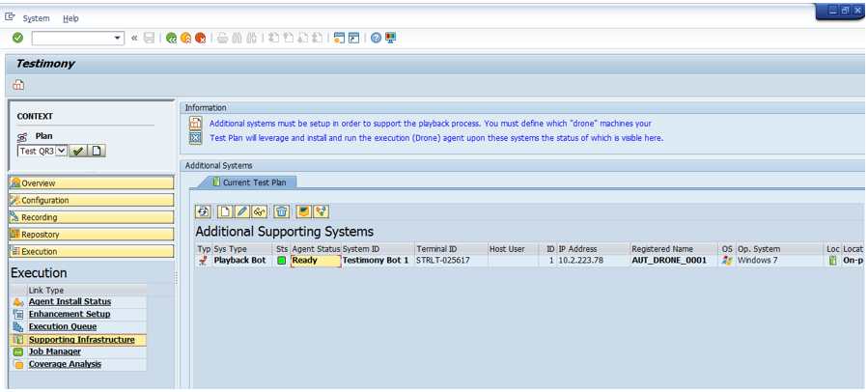Open the Help menu

[70, 18]
